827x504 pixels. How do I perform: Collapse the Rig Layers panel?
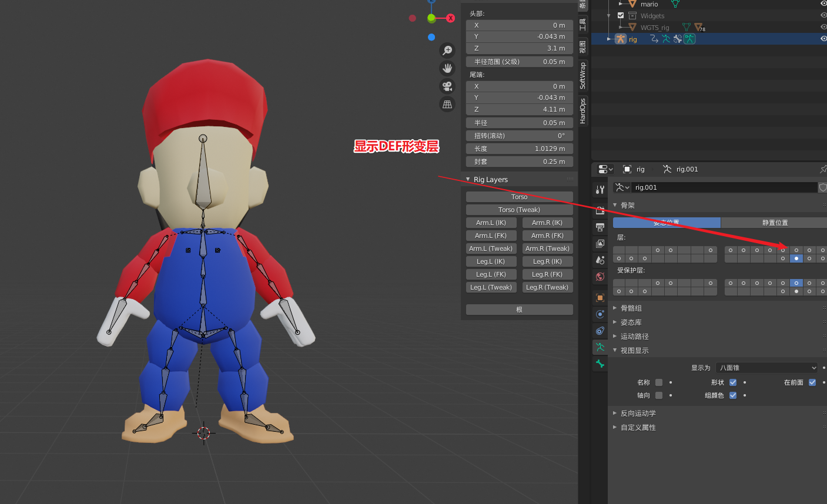(468, 180)
